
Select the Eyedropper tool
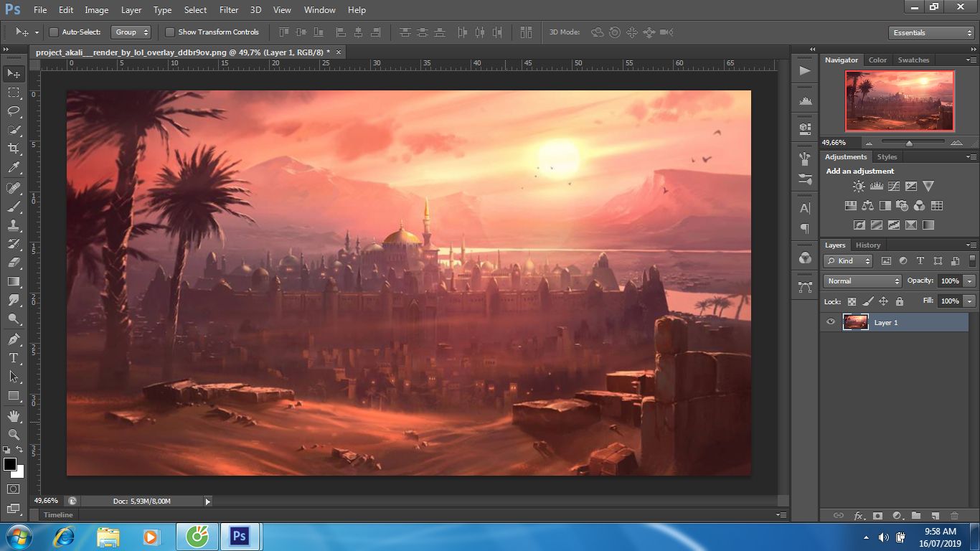point(14,167)
